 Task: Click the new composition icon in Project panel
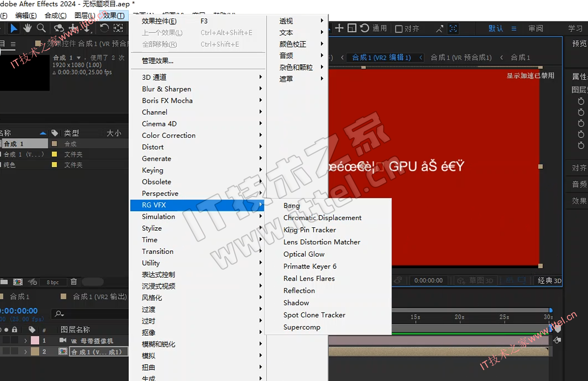tap(18, 282)
